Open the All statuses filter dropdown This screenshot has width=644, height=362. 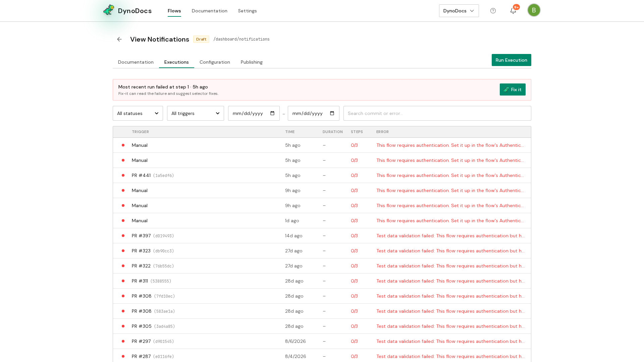[138, 113]
